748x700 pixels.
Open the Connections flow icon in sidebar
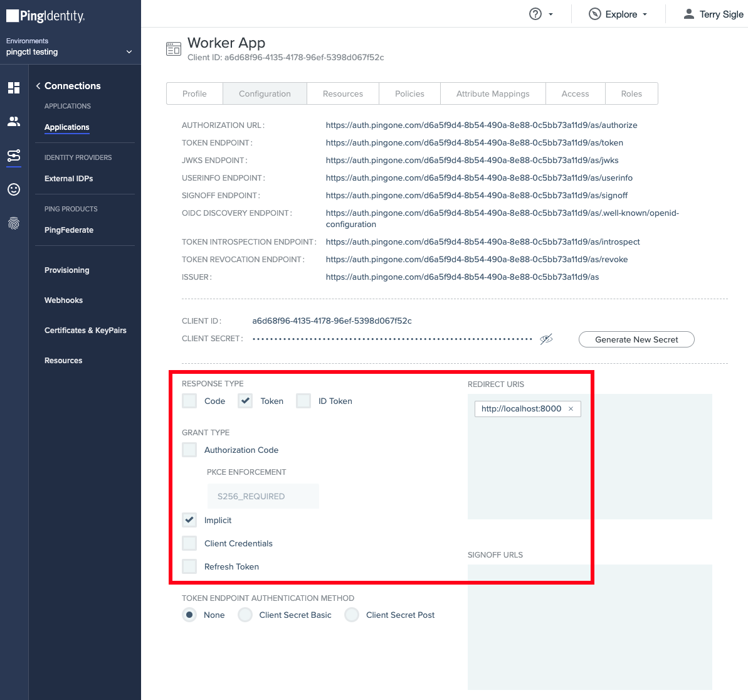pyautogui.click(x=14, y=156)
